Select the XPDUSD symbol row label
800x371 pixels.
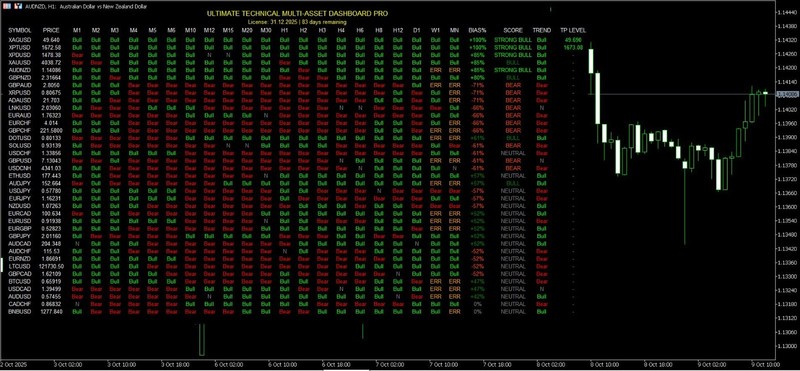point(19,55)
